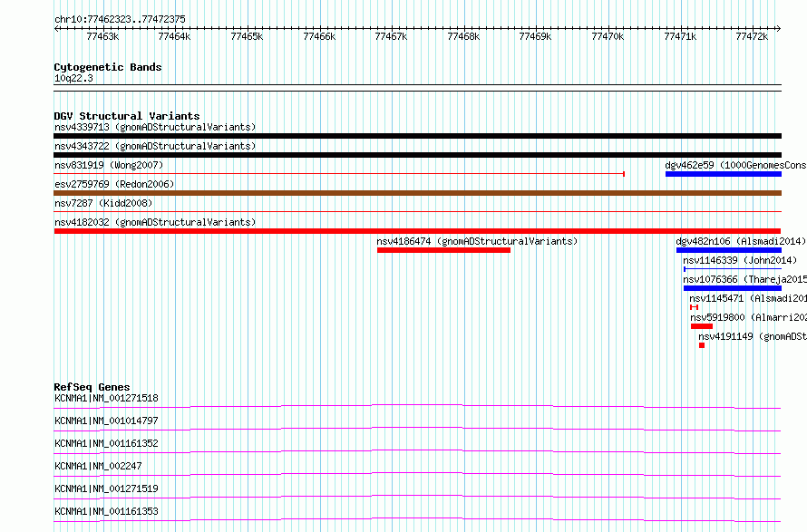Select the blue dgv482n106 variant bar
The height and width of the screenshot is (532, 807).
[729, 250]
